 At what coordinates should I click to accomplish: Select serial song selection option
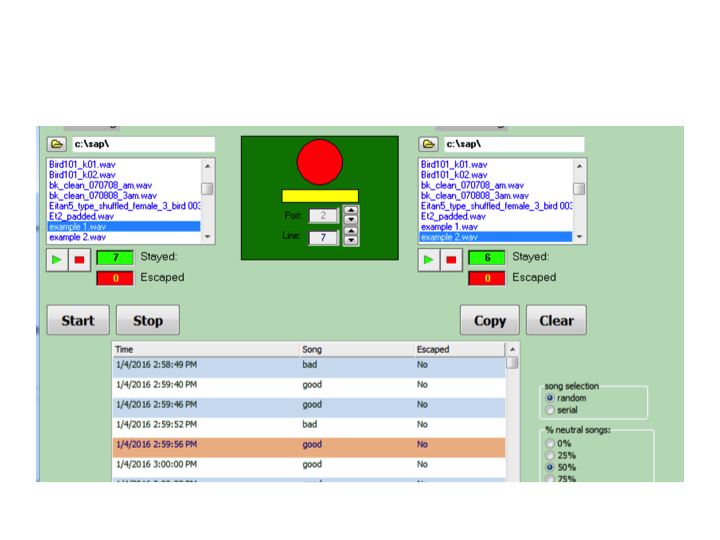(550, 410)
